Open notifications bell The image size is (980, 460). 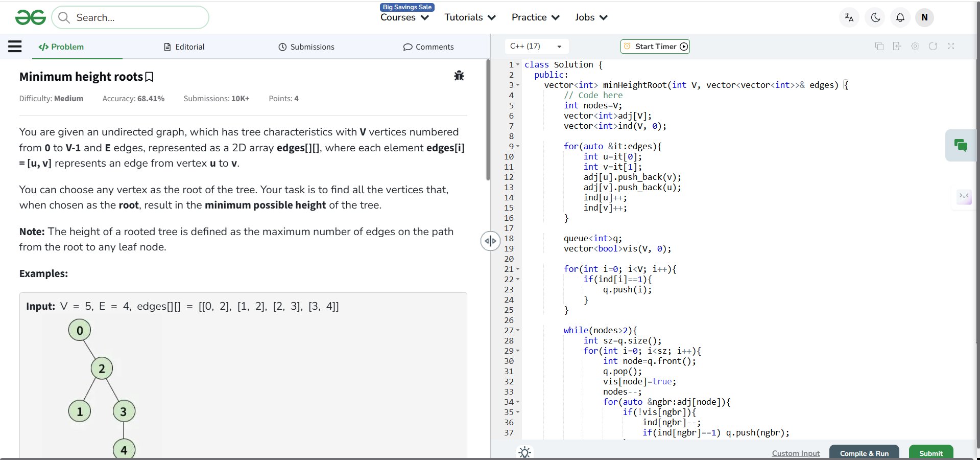tap(900, 17)
